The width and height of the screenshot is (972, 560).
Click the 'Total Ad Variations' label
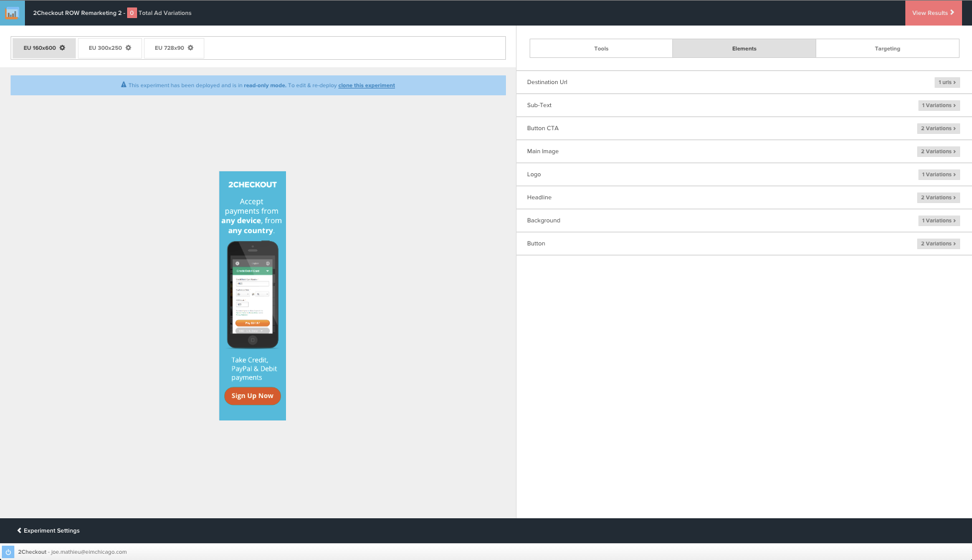(165, 13)
